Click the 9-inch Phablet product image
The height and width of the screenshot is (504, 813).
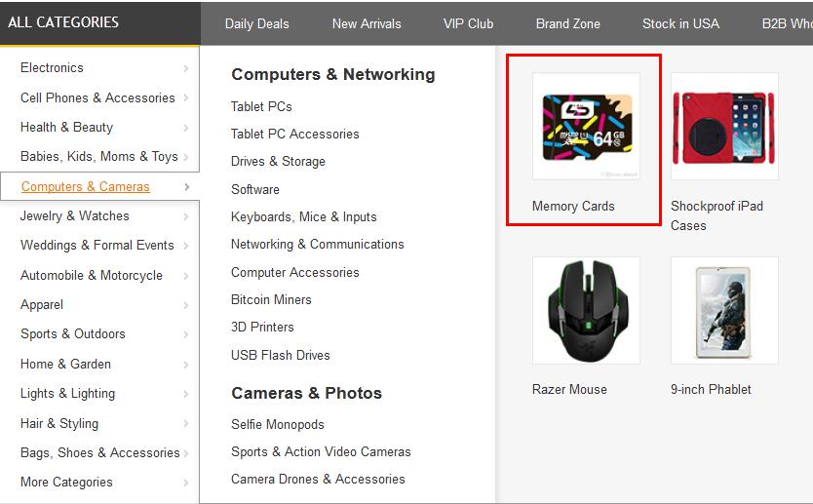pos(724,310)
